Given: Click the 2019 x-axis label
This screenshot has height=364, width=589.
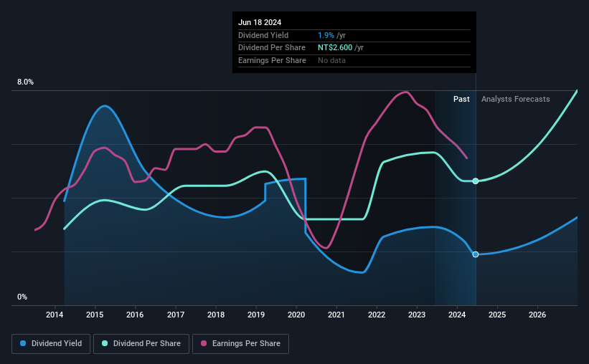Looking at the screenshot, I should (x=256, y=315).
